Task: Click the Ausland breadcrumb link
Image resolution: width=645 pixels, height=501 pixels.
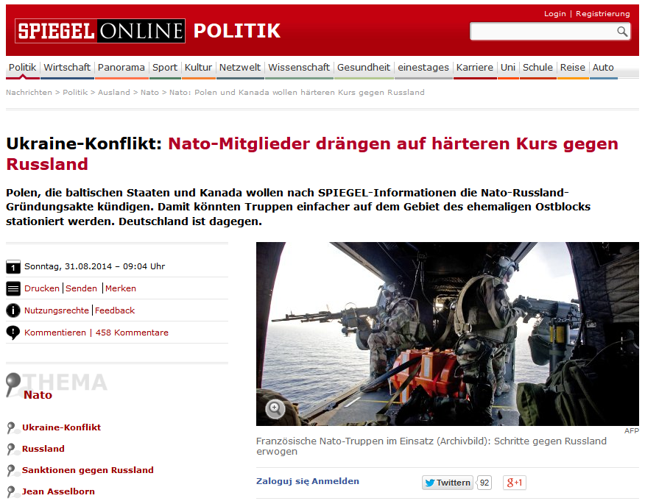Action: (114, 92)
